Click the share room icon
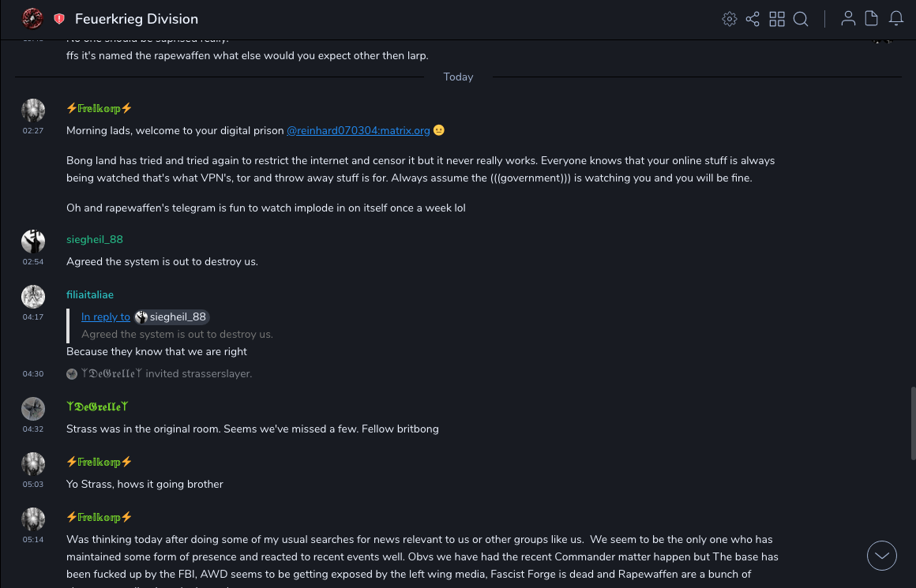The image size is (916, 588). pyautogui.click(x=753, y=19)
